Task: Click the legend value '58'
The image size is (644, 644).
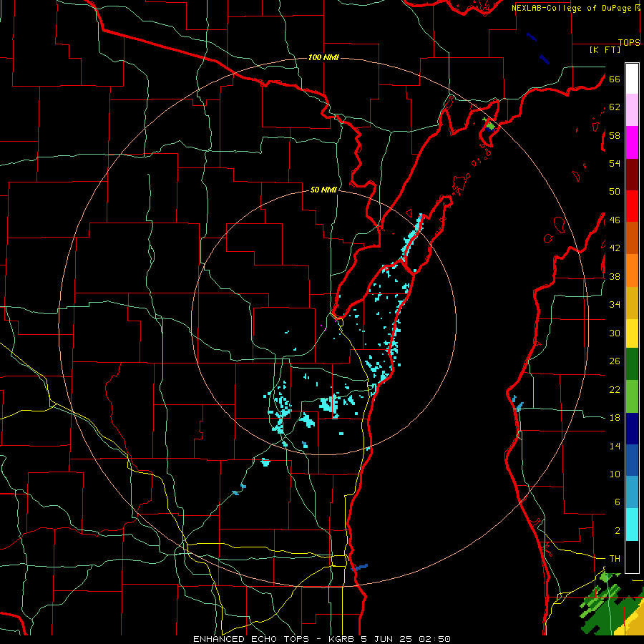Action: pos(615,135)
